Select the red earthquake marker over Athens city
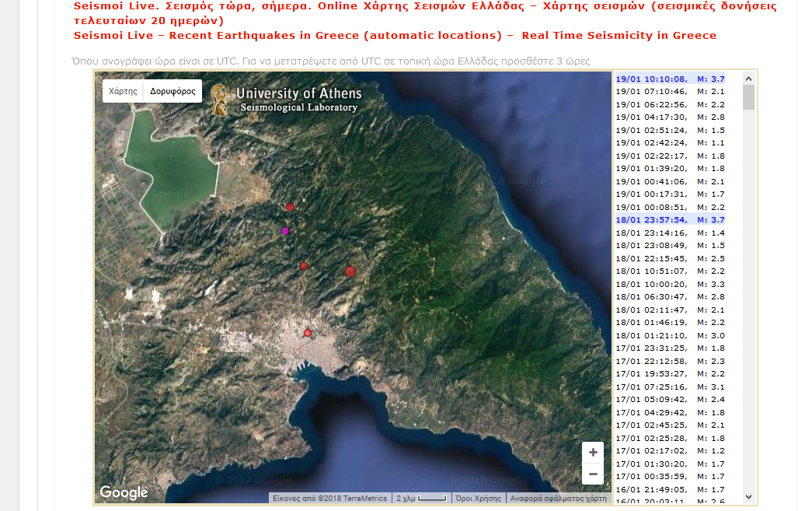This screenshot has width=812, height=511. (308, 332)
